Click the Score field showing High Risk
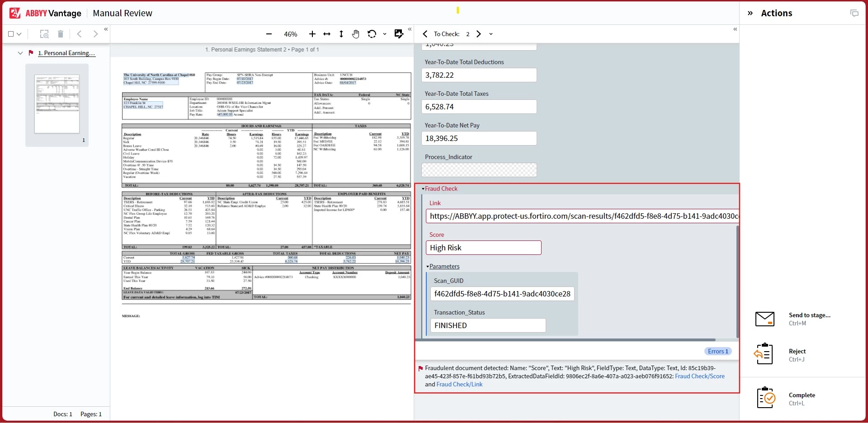The image size is (868, 423). coord(484,248)
